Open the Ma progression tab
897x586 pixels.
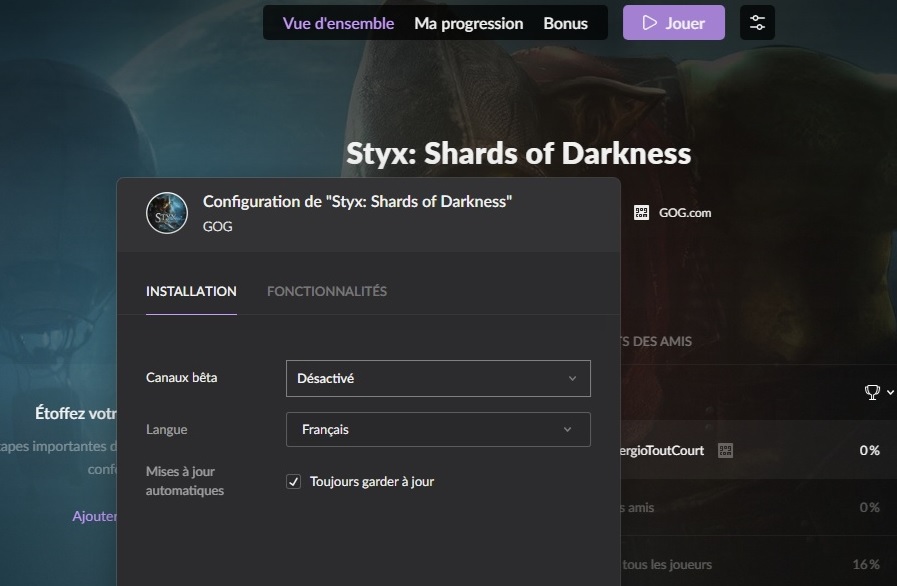pos(469,23)
